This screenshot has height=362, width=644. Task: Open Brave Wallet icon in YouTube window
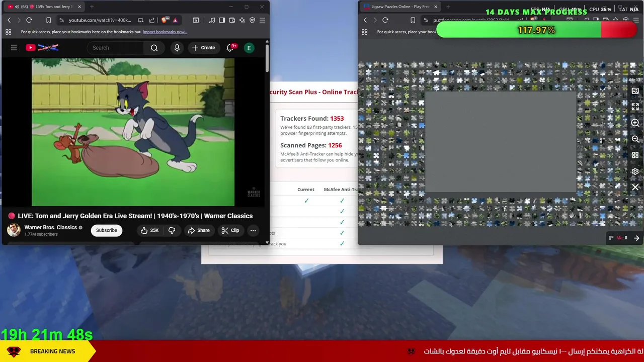pos(232,20)
